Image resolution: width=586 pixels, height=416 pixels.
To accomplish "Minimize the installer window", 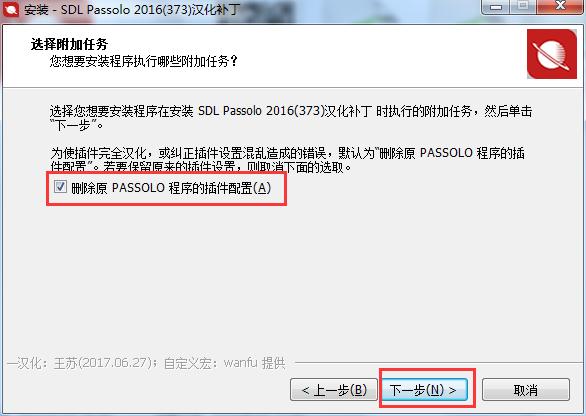I will coord(496,6).
